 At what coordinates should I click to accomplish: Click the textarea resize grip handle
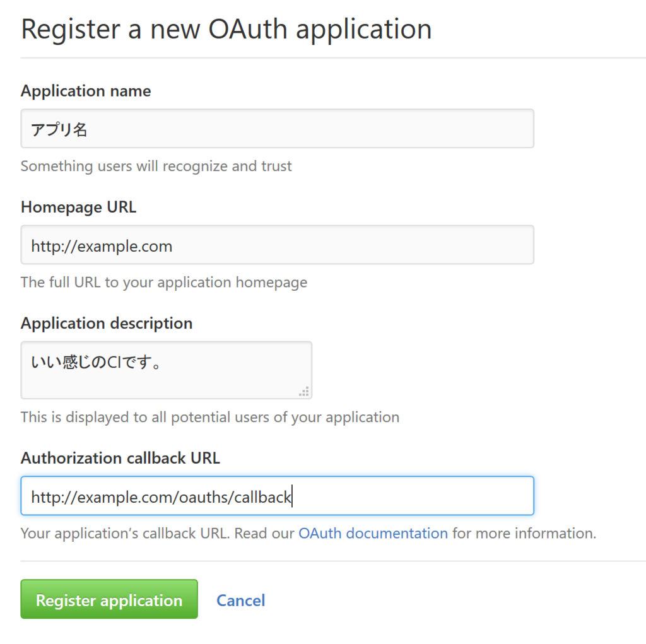point(304,392)
